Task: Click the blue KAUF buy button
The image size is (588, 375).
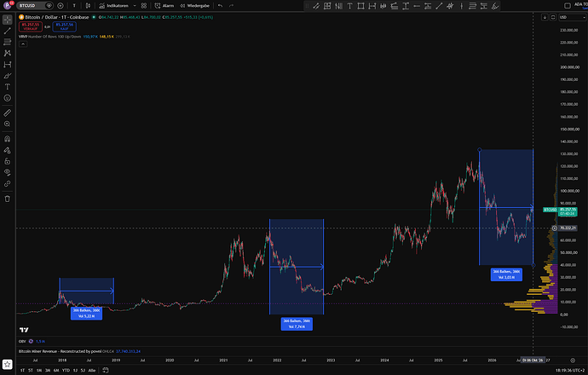Action: [x=65, y=26]
